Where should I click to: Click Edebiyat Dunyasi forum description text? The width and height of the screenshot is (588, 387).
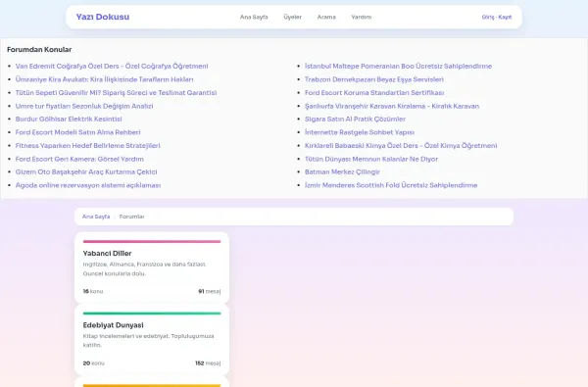pos(149,341)
